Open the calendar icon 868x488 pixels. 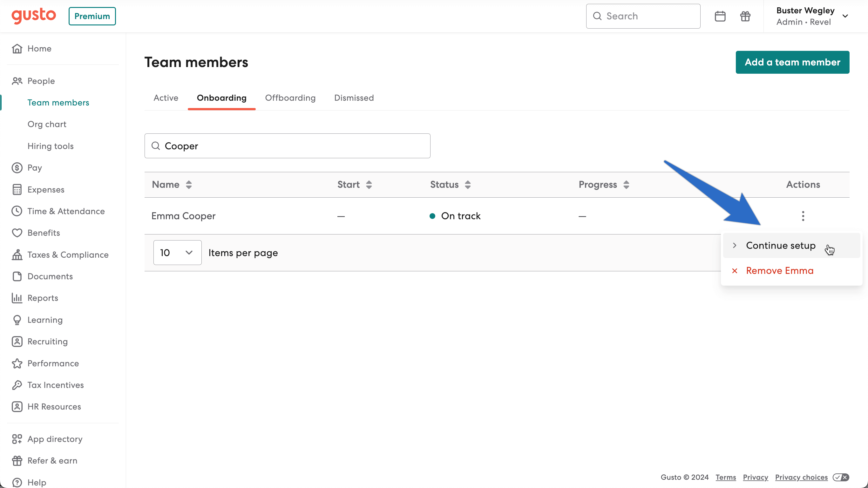720,16
